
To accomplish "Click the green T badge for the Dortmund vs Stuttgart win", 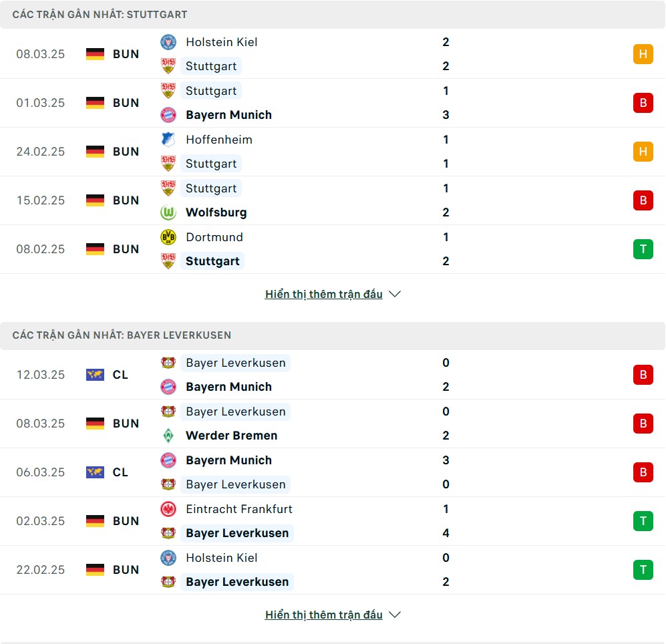I will pos(643,249).
